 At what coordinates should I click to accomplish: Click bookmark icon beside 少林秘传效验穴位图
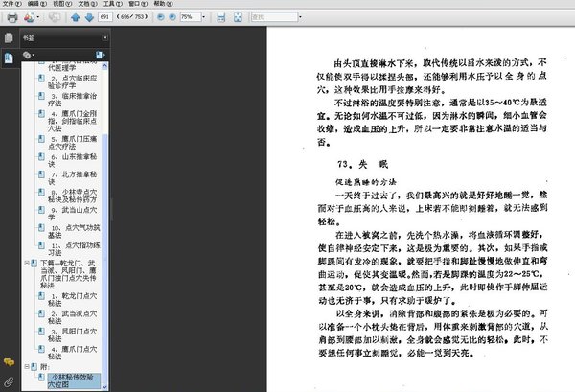click(42, 377)
